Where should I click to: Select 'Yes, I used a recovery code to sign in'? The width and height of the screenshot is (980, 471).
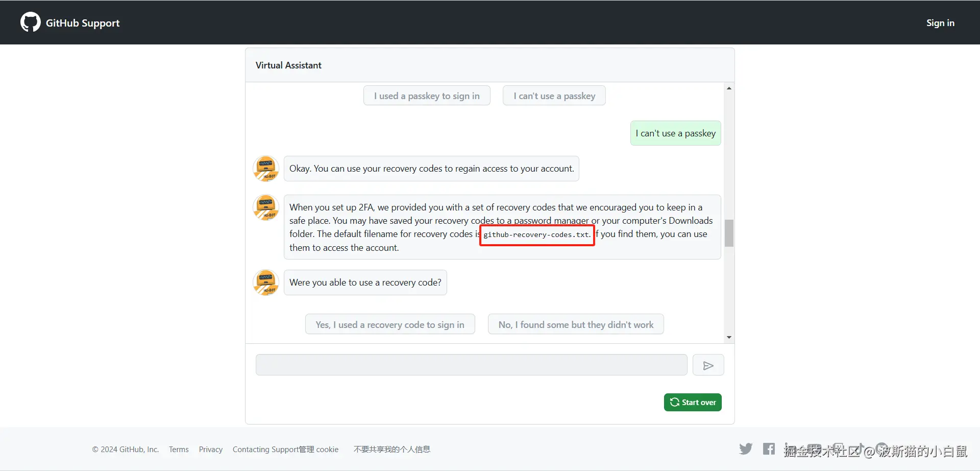390,324
